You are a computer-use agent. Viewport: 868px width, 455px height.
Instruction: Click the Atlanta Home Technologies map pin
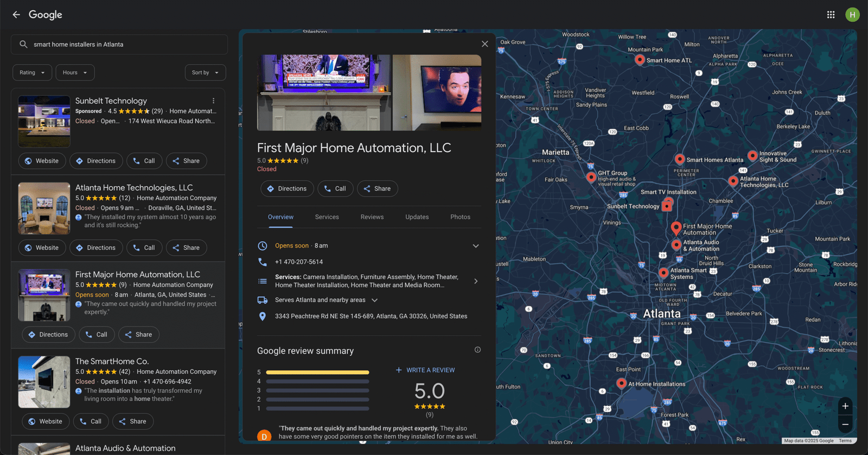[x=733, y=181]
